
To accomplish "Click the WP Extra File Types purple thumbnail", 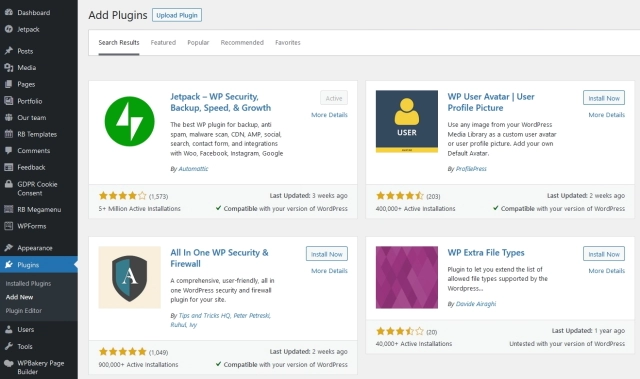I will (x=407, y=277).
